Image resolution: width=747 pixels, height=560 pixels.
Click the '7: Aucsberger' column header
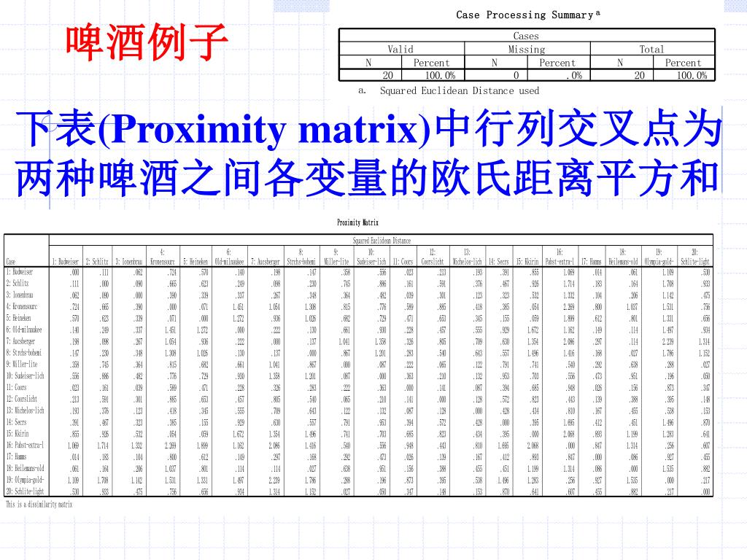coord(266,262)
